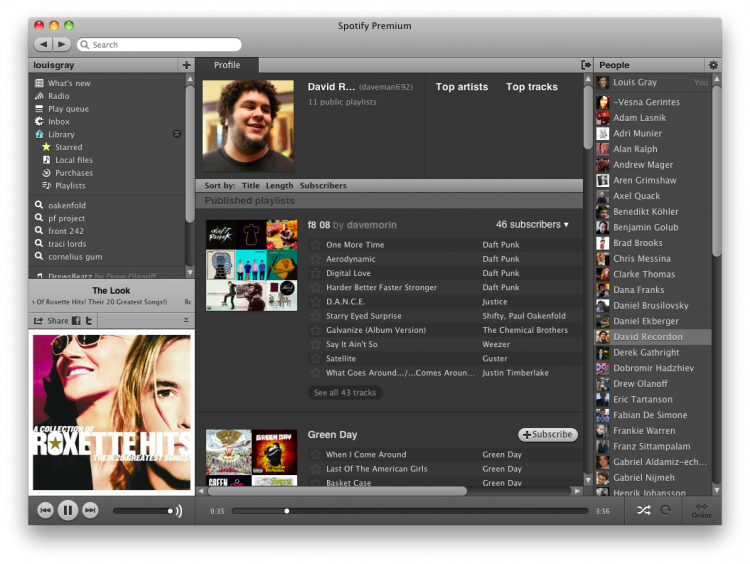The image size is (750, 564).
Task: Open the Green Day playlist title
Action: [332, 435]
